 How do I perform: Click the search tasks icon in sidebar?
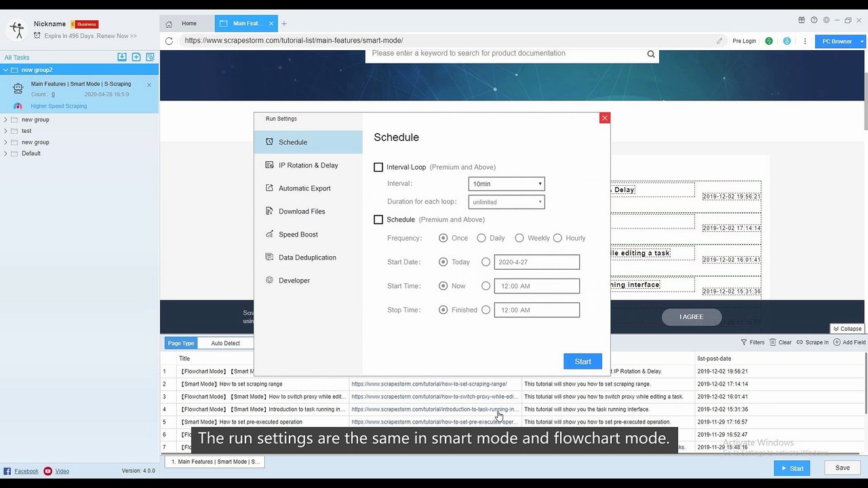click(151, 57)
